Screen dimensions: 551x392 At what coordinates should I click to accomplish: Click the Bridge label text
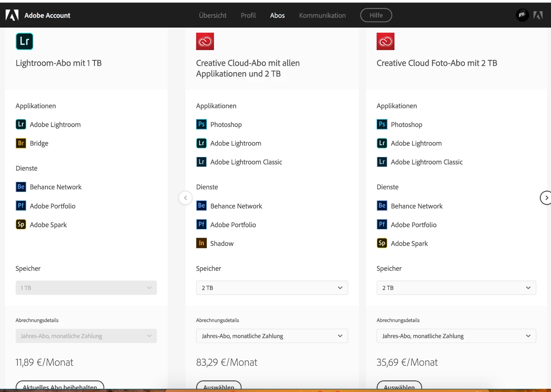click(39, 143)
